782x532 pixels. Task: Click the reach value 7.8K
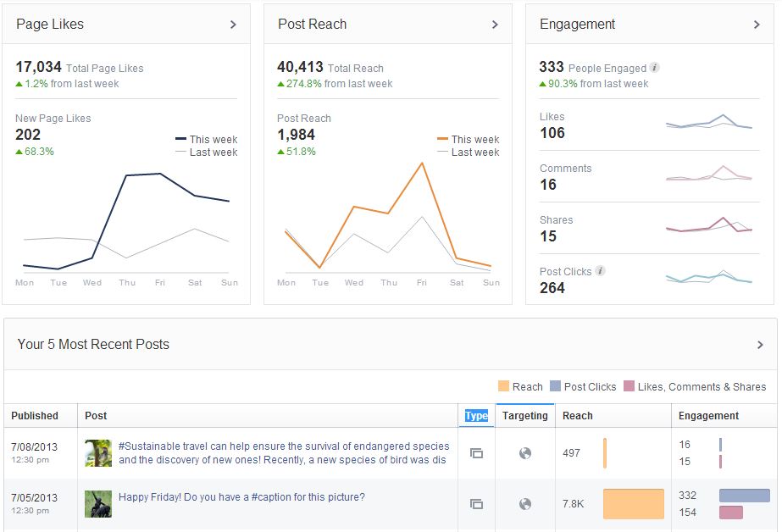tap(573, 504)
